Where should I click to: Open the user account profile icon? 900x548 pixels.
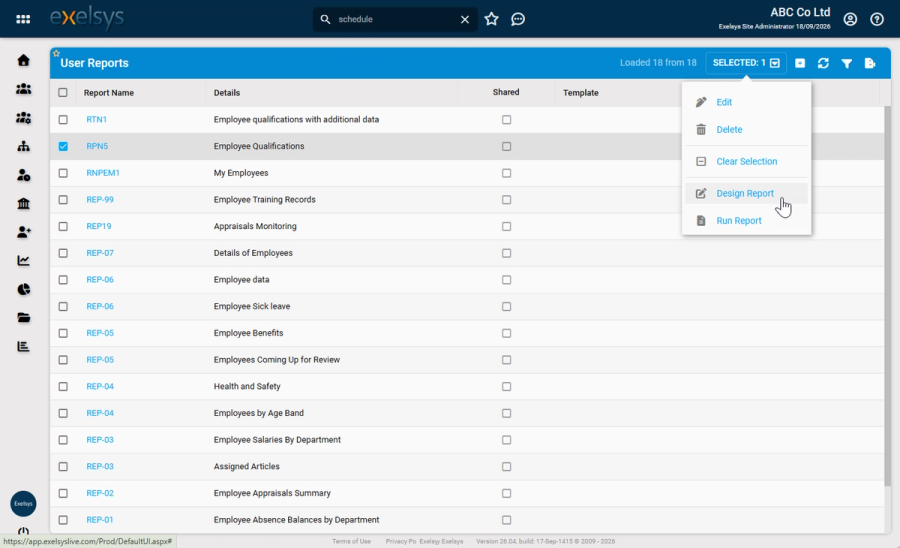[850, 19]
